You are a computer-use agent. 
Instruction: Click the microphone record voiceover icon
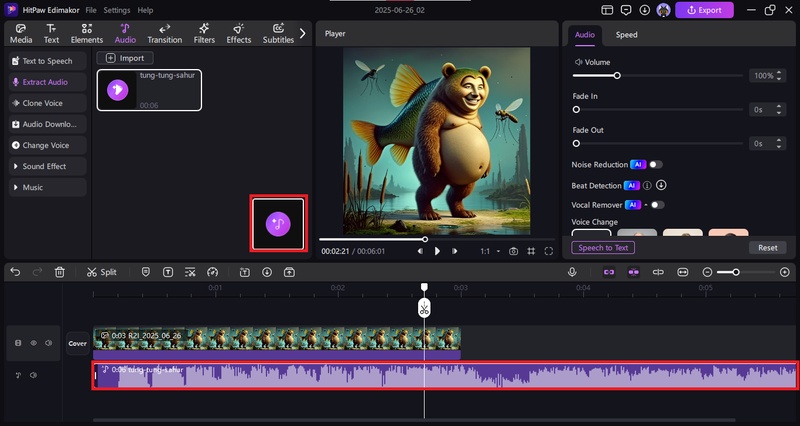click(572, 272)
